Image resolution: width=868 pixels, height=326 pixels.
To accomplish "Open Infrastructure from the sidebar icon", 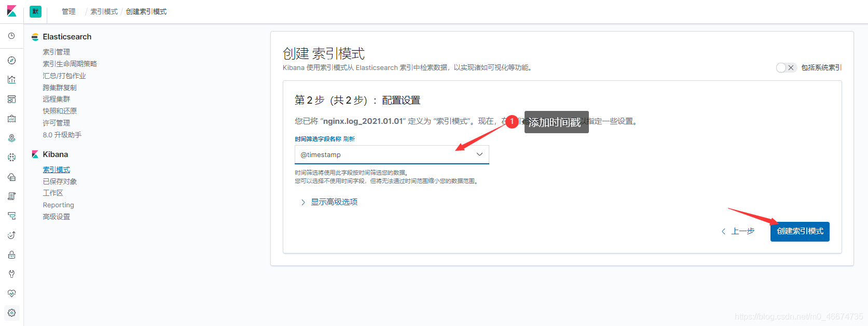I will (11, 177).
